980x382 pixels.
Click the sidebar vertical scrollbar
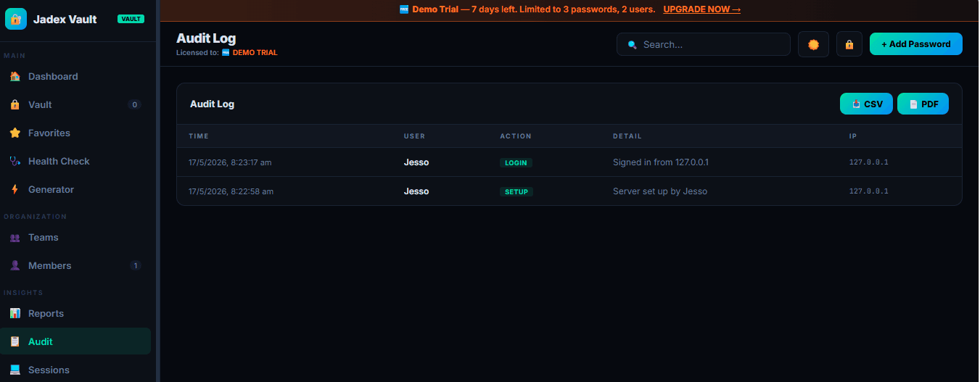click(157, 191)
